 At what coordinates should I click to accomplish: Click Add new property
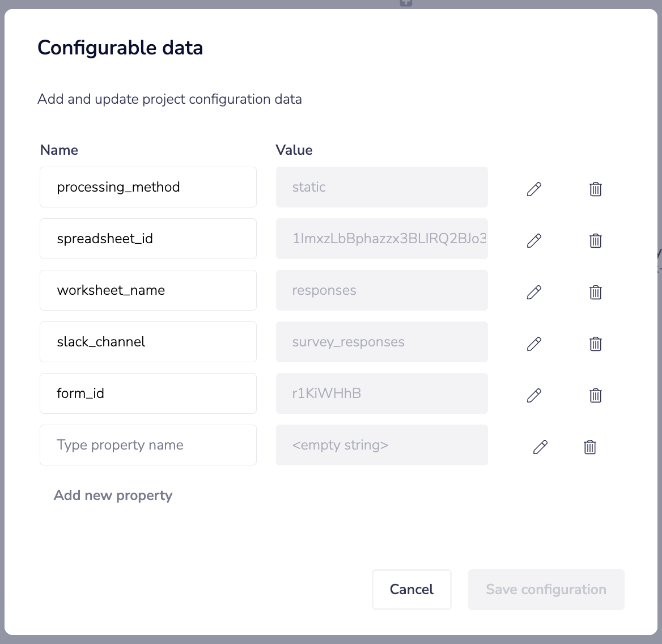(x=113, y=495)
